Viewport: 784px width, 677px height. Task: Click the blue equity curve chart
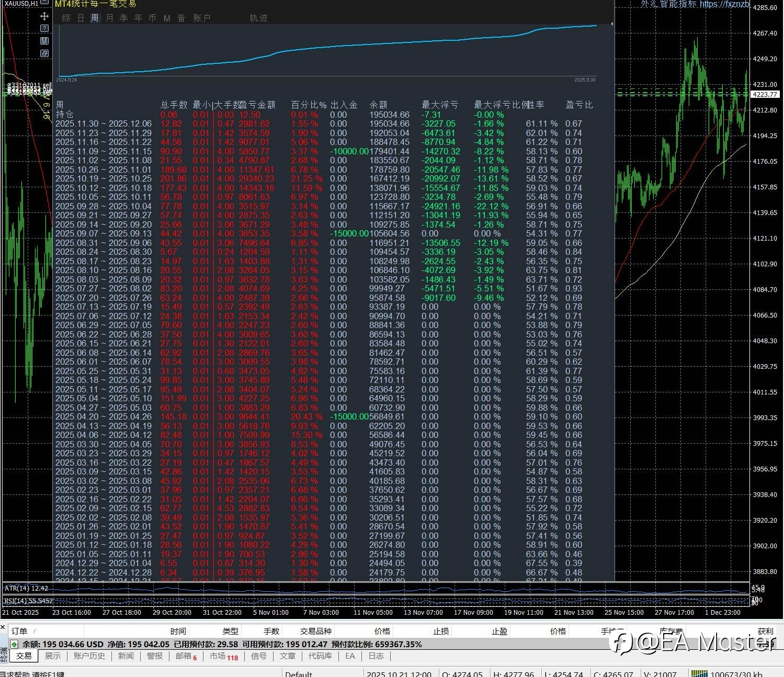(328, 52)
